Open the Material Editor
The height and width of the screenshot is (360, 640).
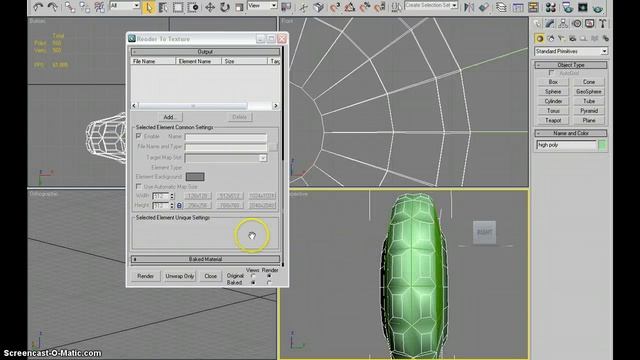(x=551, y=7)
